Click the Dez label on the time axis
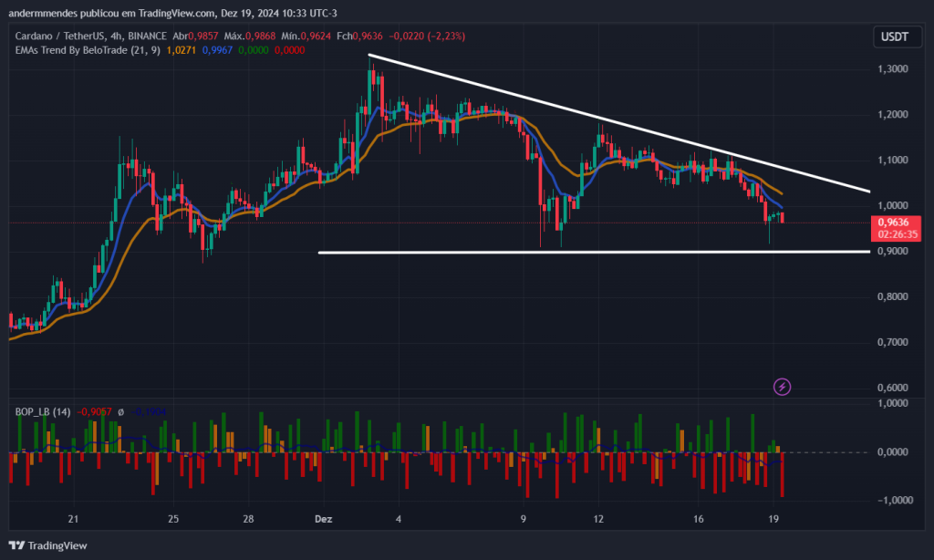 (324, 518)
